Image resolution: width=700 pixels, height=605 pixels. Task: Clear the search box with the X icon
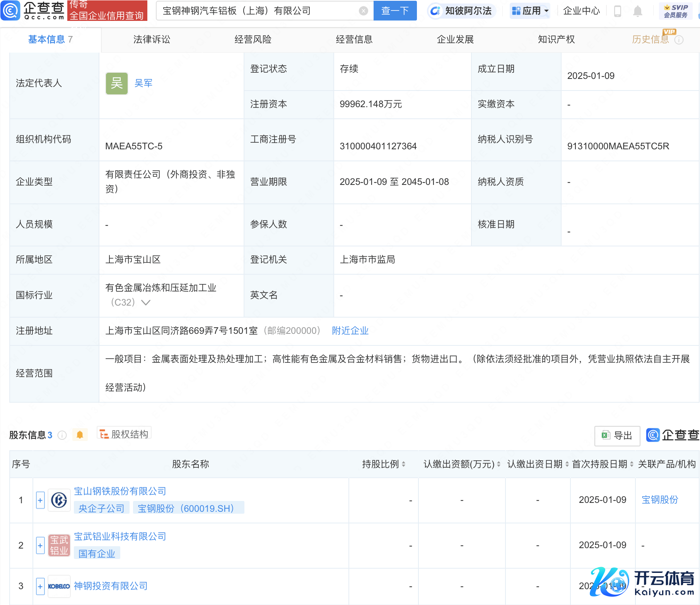(363, 11)
